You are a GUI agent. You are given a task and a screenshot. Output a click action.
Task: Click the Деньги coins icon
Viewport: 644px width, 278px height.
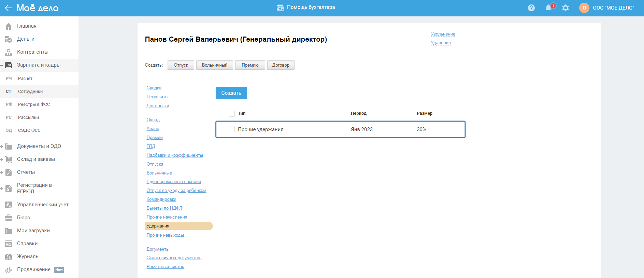pyautogui.click(x=9, y=39)
